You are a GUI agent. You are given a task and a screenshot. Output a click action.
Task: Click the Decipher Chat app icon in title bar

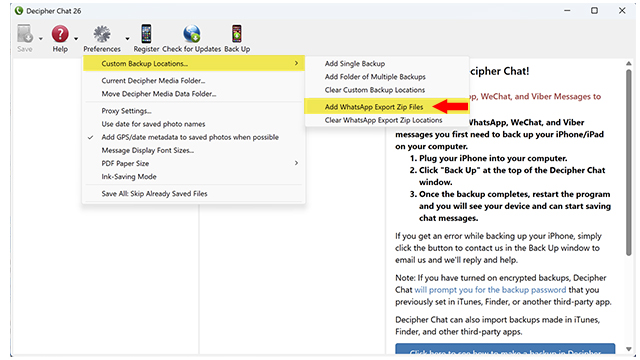pyautogui.click(x=19, y=11)
